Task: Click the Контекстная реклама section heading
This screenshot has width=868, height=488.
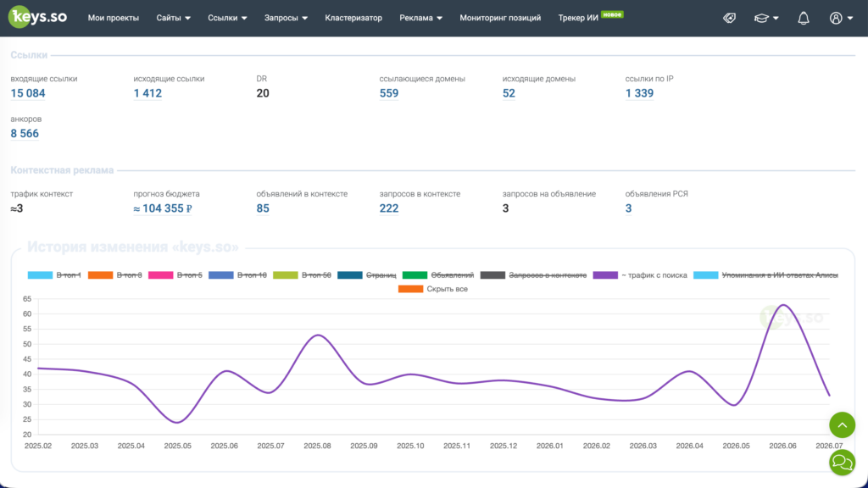Action: coord(62,169)
